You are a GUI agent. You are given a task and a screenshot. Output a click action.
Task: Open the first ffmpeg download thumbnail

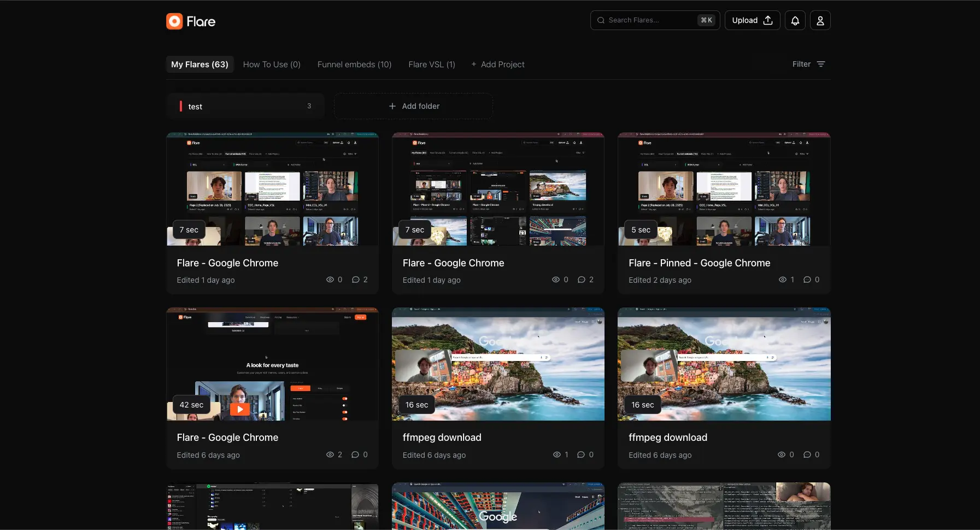[498, 364]
